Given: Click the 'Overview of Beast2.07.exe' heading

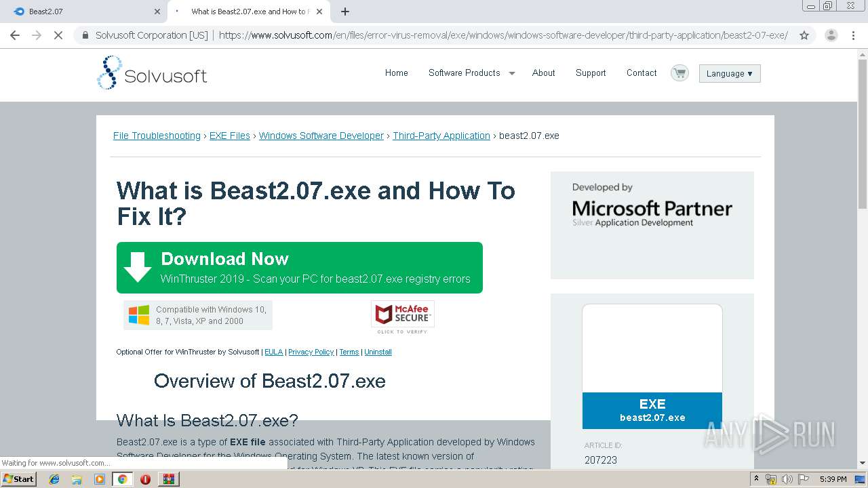Looking at the screenshot, I should point(270,381).
